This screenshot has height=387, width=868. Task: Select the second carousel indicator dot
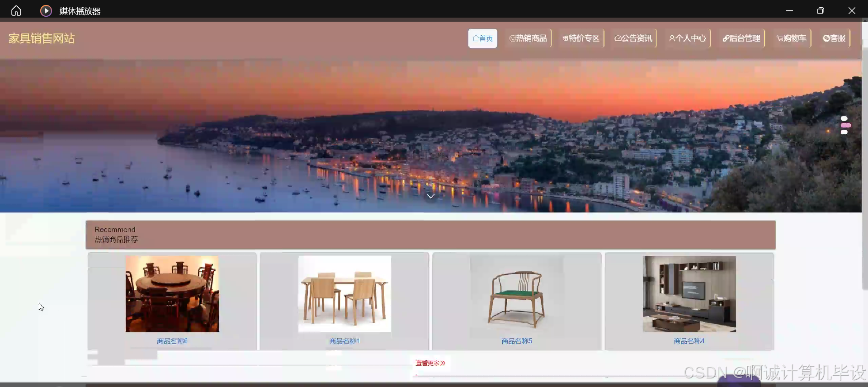click(845, 125)
